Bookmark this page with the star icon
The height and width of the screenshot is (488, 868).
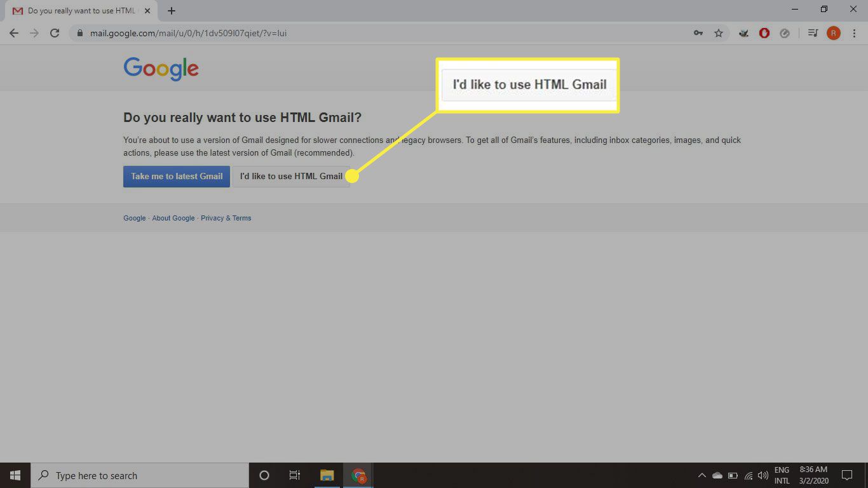[719, 33]
